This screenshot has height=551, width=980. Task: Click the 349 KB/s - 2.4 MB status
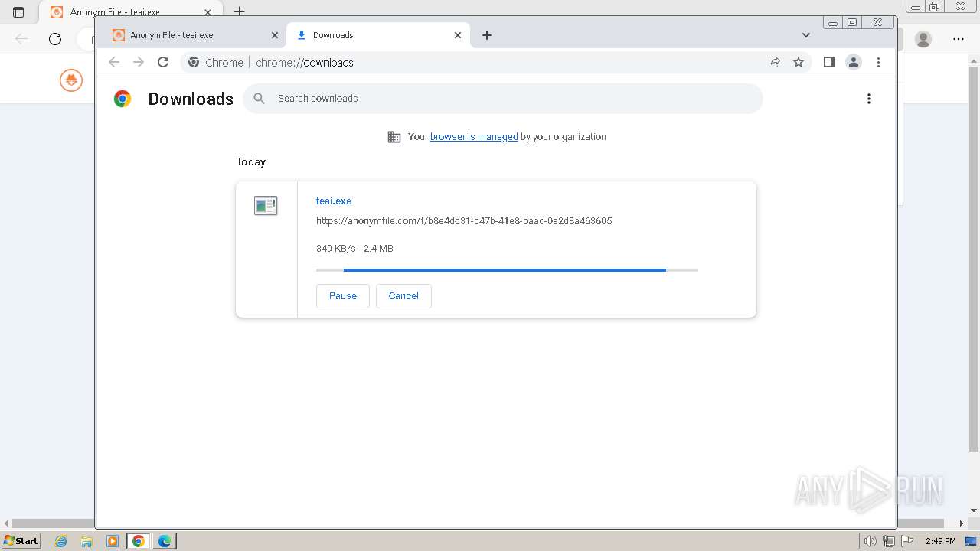pyautogui.click(x=354, y=249)
